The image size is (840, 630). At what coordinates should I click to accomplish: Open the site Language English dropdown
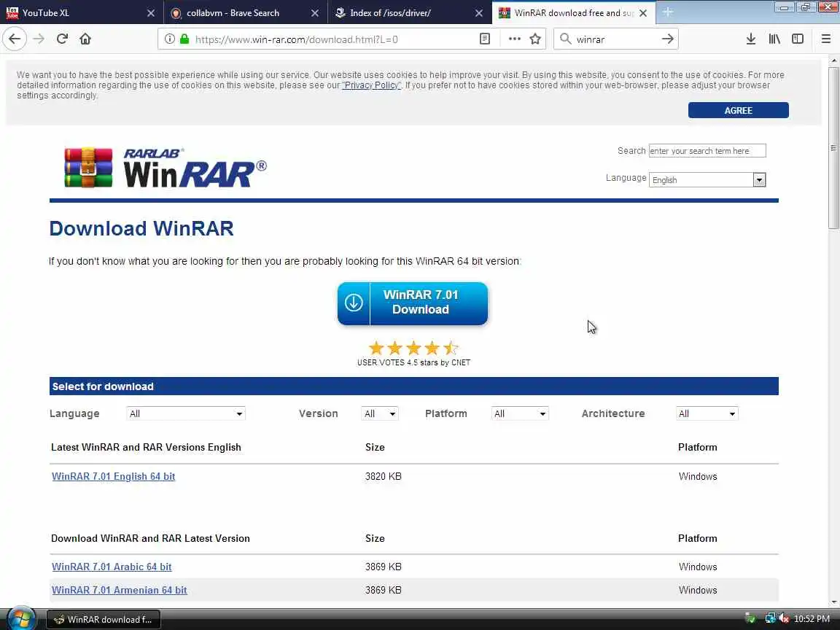(707, 180)
